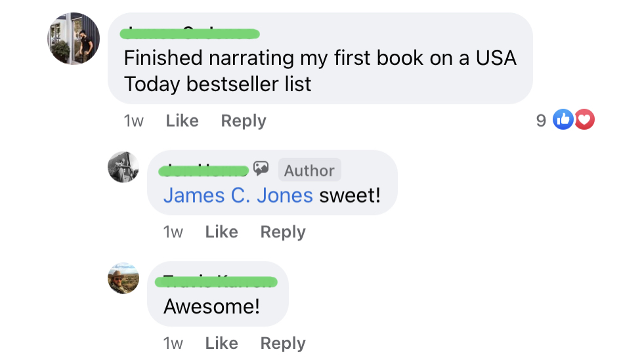Screen dimensions: 642x364
Task: Open the cowboy hat commenter's avatar
Action: [x=123, y=278]
